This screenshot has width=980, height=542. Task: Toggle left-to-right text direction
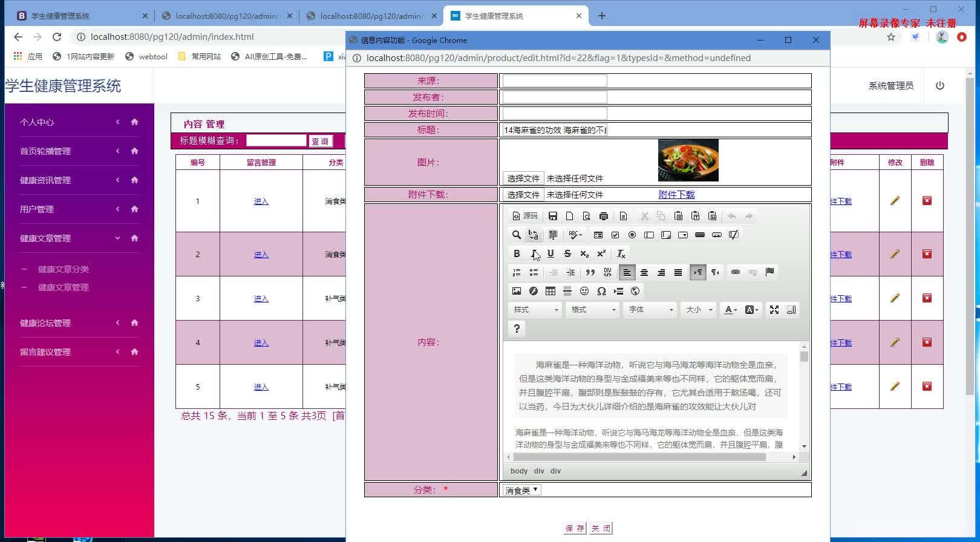tap(698, 272)
